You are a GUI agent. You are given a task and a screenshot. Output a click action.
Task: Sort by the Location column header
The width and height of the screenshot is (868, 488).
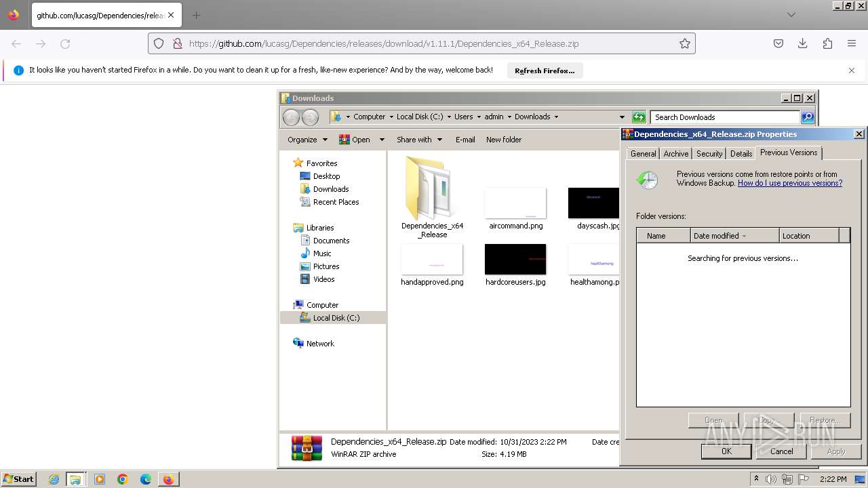click(809, 236)
